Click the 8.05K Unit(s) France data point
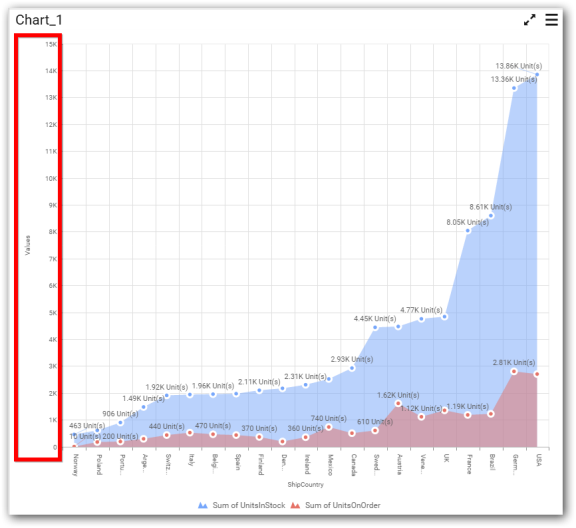 click(468, 231)
